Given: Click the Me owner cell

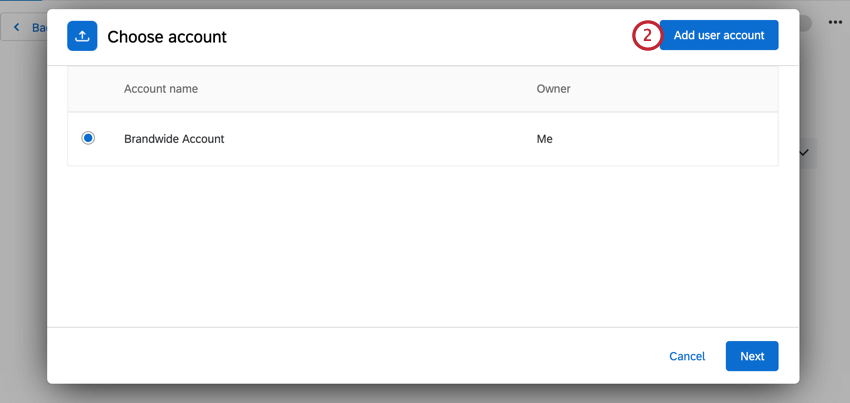Looking at the screenshot, I should click(545, 139).
